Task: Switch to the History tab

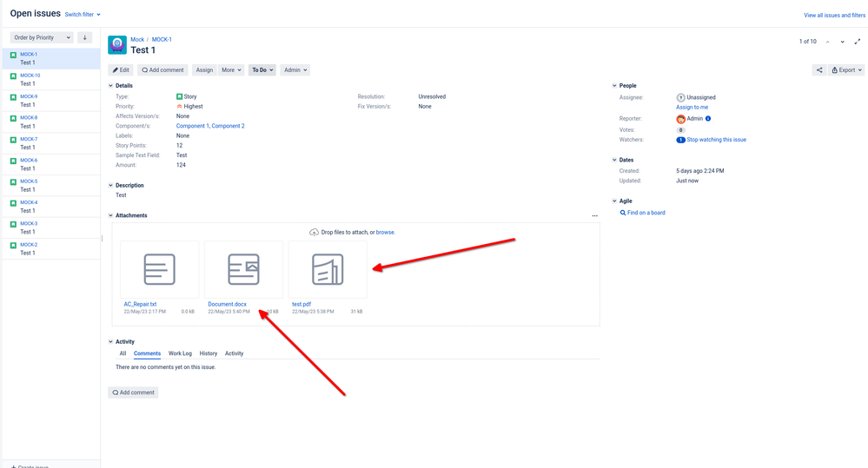Action: tap(209, 353)
